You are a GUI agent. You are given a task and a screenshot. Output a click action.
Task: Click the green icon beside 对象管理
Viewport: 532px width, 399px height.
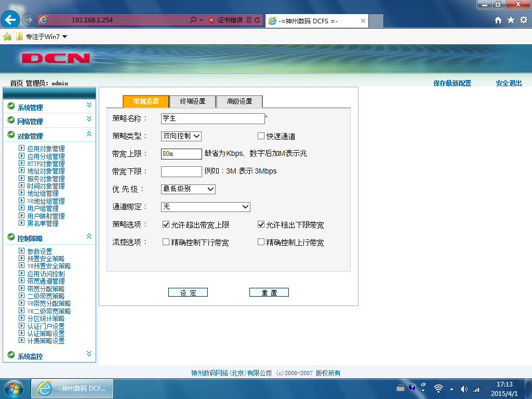tap(11, 135)
